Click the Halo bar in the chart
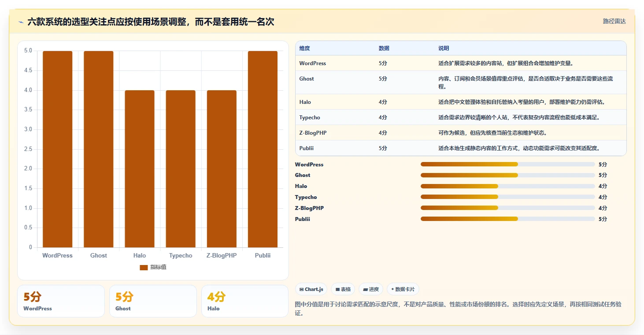This screenshot has height=335, width=644. point(140,169)
